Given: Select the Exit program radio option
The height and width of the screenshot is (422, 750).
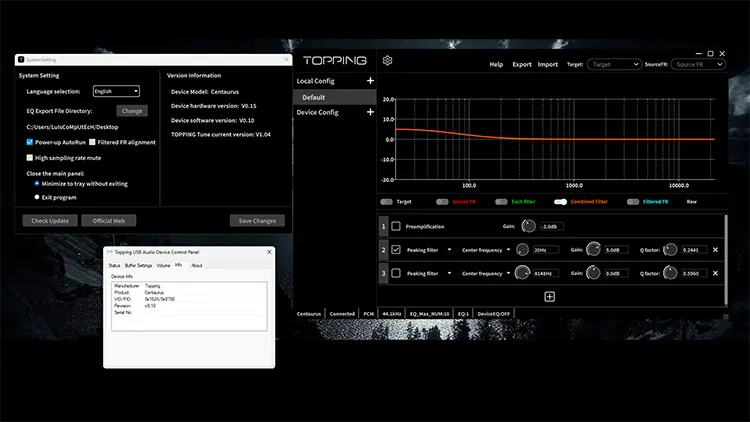Looking at the screenshot, I should point(37,197).
